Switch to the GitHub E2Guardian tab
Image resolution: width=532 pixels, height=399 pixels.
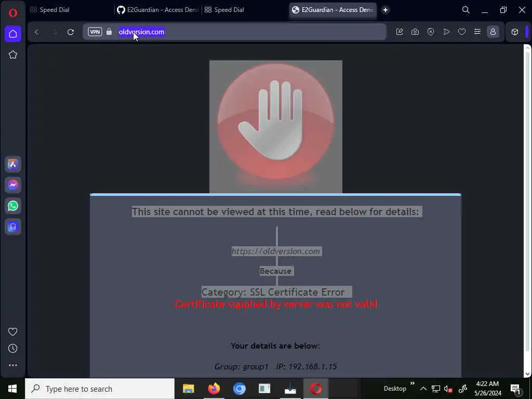[x=158, y=10]
